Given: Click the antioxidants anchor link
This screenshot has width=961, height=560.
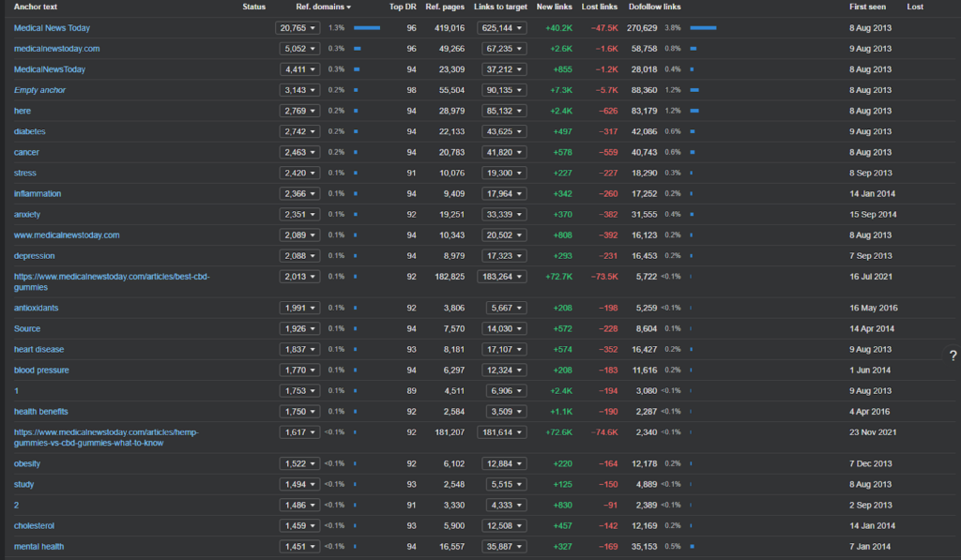Looking at the screenshot, I should [x=37, y=308].
